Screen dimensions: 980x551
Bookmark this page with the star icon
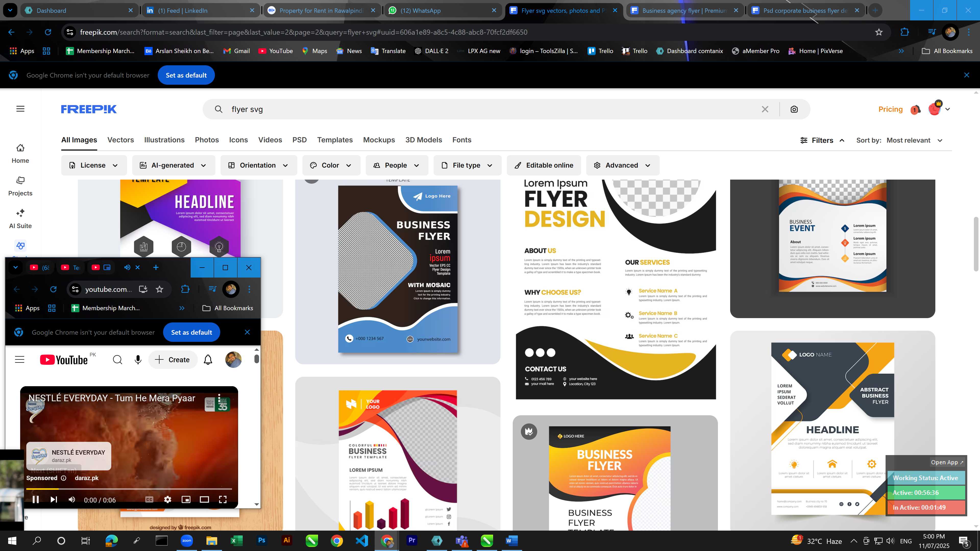tap(879, 32)
